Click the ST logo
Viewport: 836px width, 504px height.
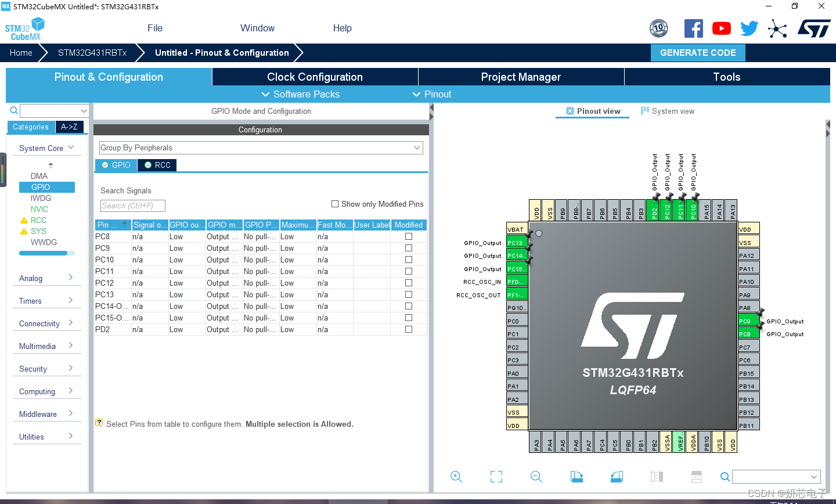(814, 28)
